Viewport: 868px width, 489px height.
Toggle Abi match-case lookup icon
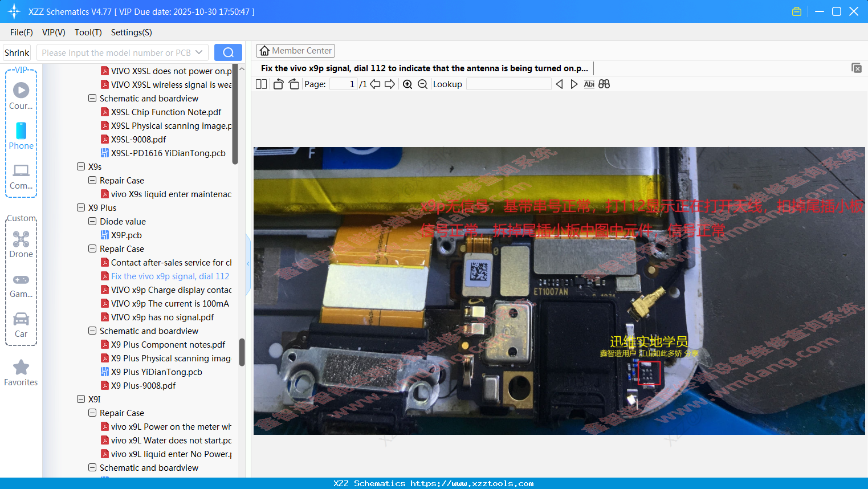point(589,84)
